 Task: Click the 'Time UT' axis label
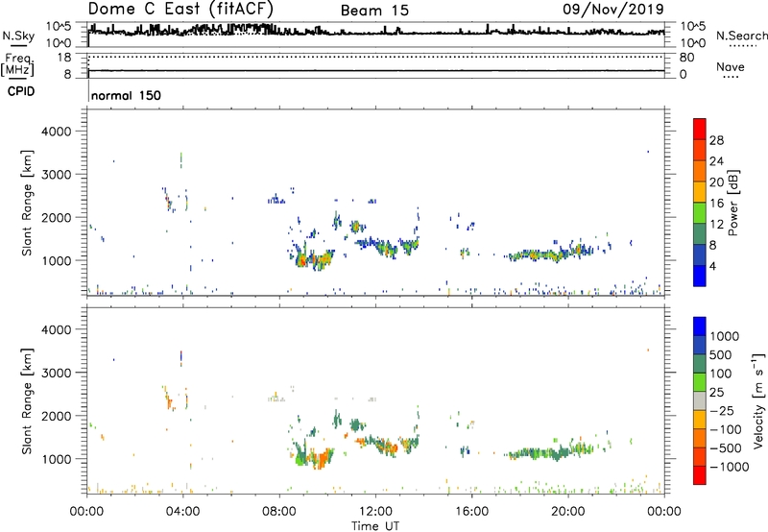tap(375, 526)
